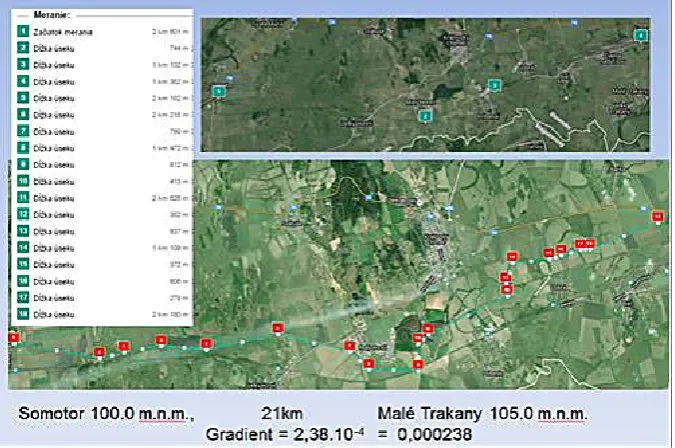Choose green number 9 icon in list

click(23, 164)
